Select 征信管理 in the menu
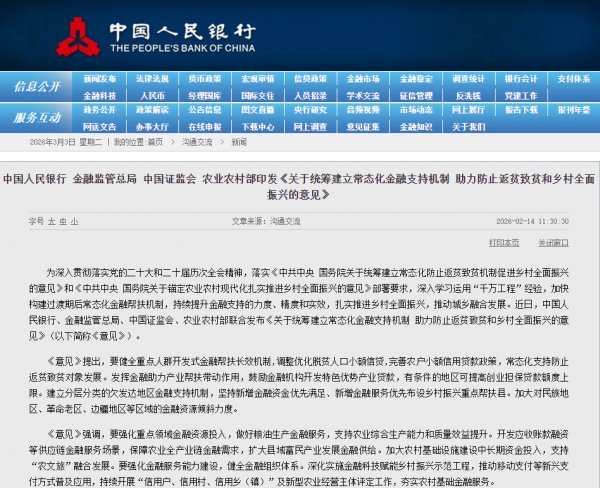Viewport: 600px width, 488px height. pyautogui.click(x=416, y=96)
